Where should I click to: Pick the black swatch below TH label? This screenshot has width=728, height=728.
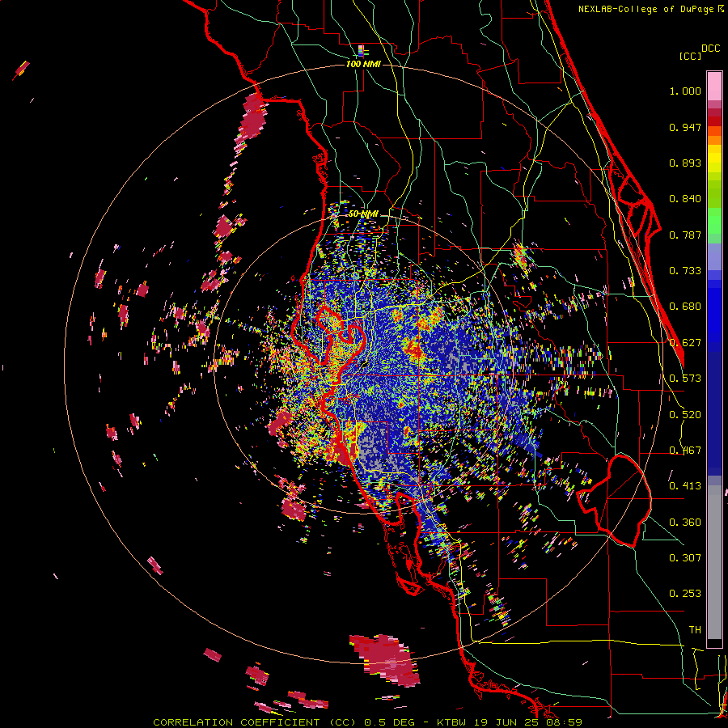[714, 643]
